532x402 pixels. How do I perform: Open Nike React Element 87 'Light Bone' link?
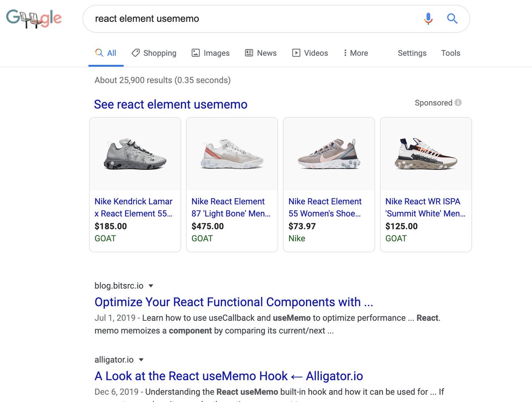pos(231,208)
